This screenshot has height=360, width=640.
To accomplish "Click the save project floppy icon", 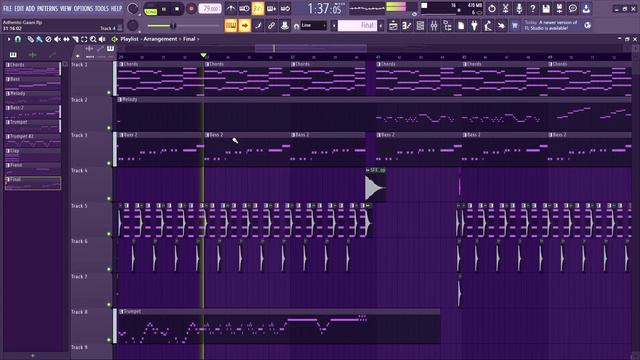I will pyautogui.click(x=546, y=9).
